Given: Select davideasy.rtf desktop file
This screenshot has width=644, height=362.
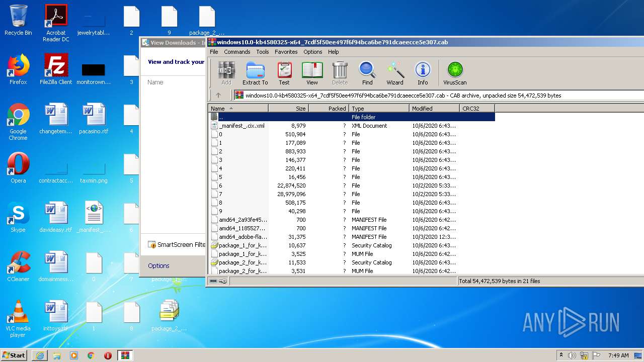Looking at the screenshot, I should [56, 217].
